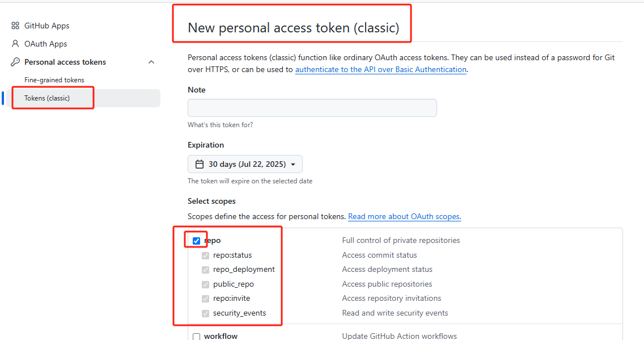644x340 pixels.
Task: Toggle the repo_deployment checkbox
Action: pos(205,270)
